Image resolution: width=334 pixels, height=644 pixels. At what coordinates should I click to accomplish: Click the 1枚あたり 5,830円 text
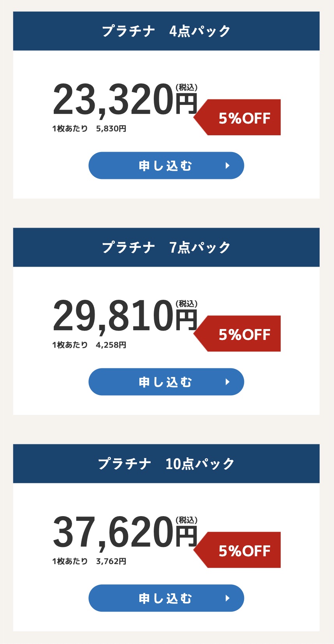tap(89, 129)
